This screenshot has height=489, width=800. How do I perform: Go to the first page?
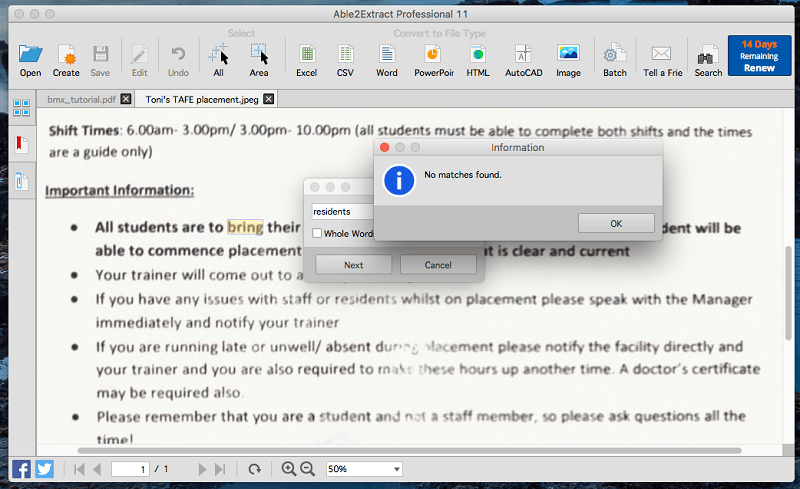[79, 469]
